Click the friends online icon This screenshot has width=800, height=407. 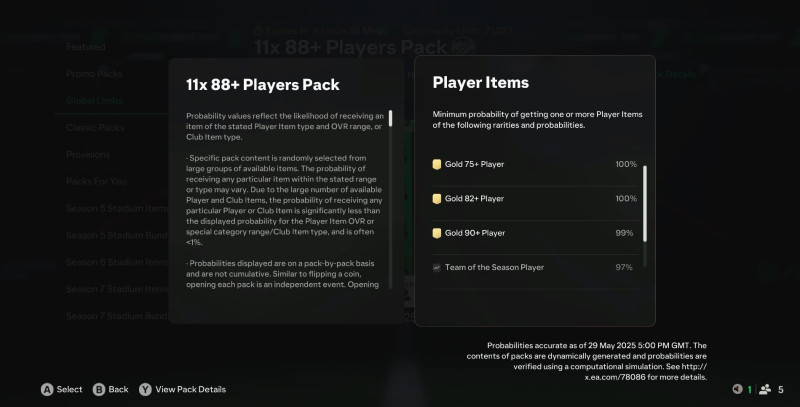(x=765, y=389)
